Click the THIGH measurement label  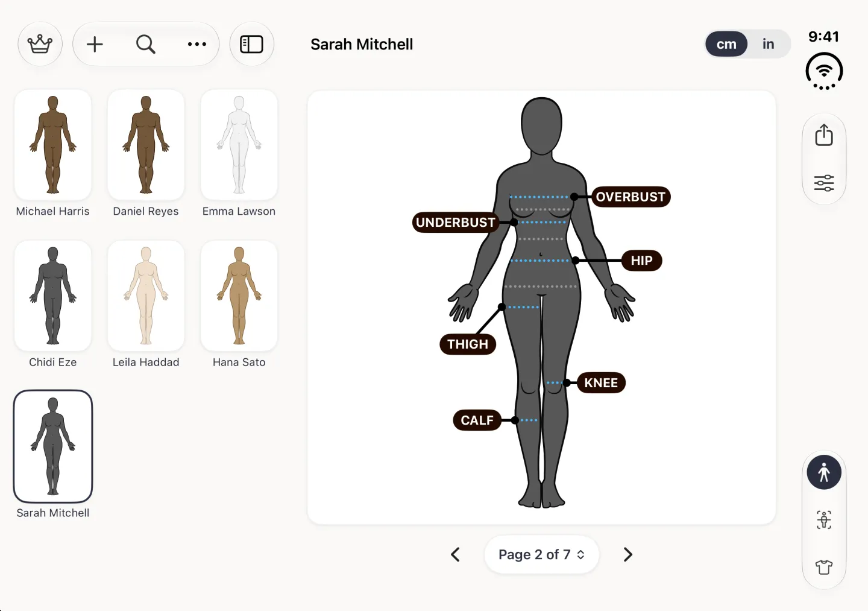468,344
